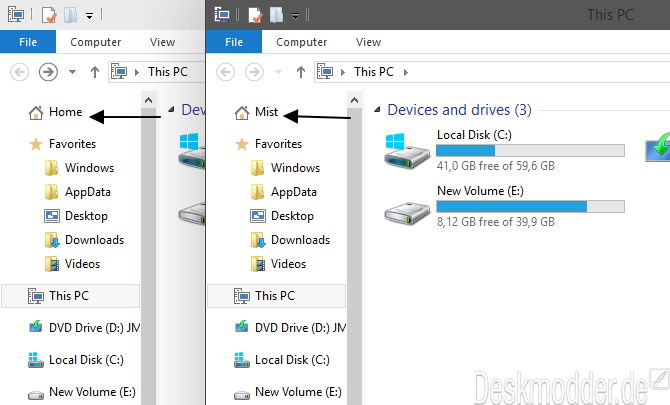The height and width of the screenshot is (405, 670).
Task: Switch to Computer tab in right window
Action: [x=302, y=42]
